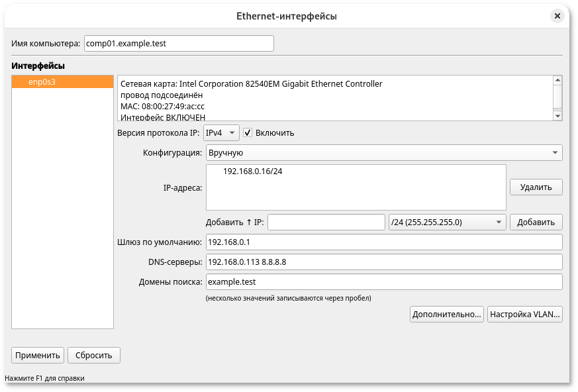The image size is (578, 392).
Task: Toggle the Включить checkbox
Action: point(248,132)
